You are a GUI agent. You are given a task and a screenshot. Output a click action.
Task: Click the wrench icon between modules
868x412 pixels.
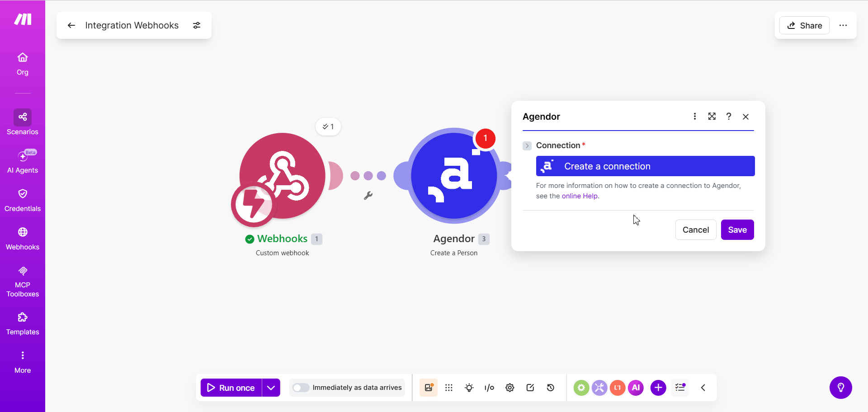[x=368, y=196]
